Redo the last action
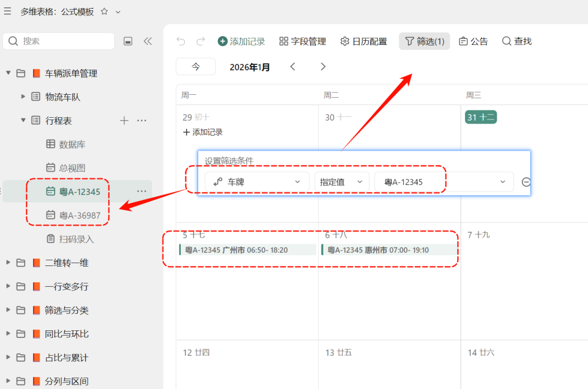 click(x=200, y=41)
